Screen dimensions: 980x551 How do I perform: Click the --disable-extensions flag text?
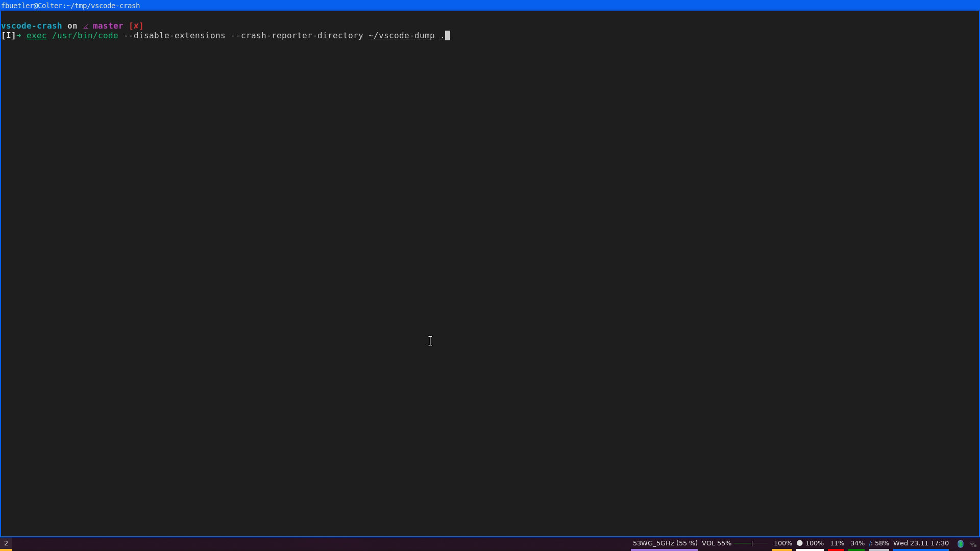175,36
